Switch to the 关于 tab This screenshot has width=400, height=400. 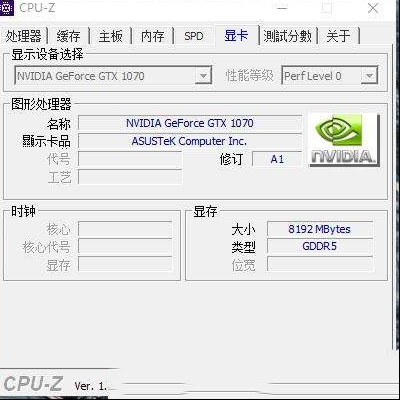coord(338,36)
